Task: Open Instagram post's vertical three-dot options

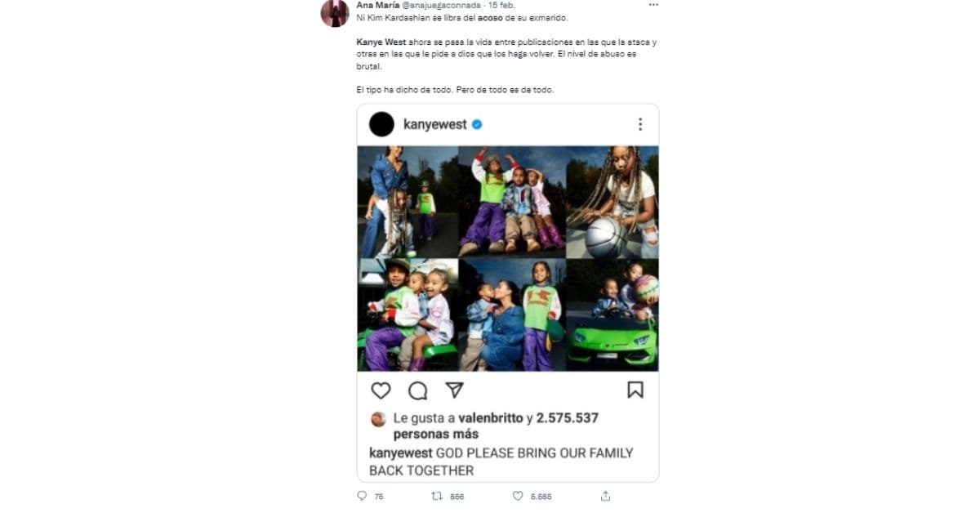Action: pos(640,124)
